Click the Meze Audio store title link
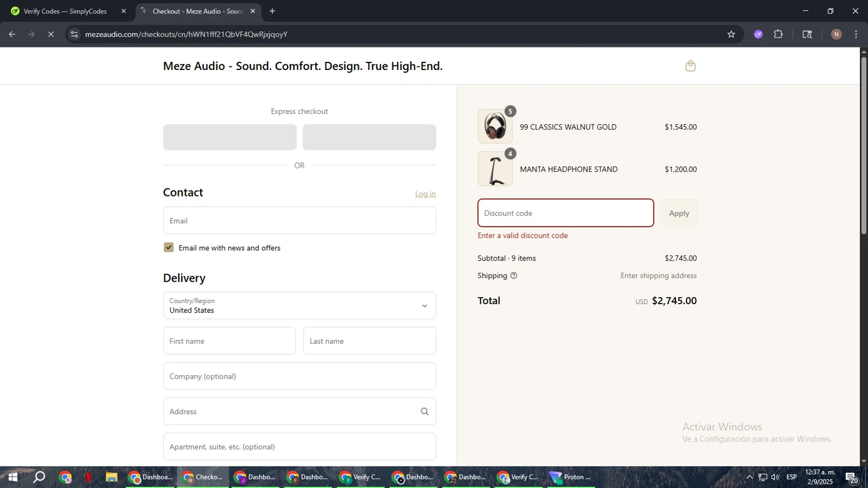 coord(303,66)
